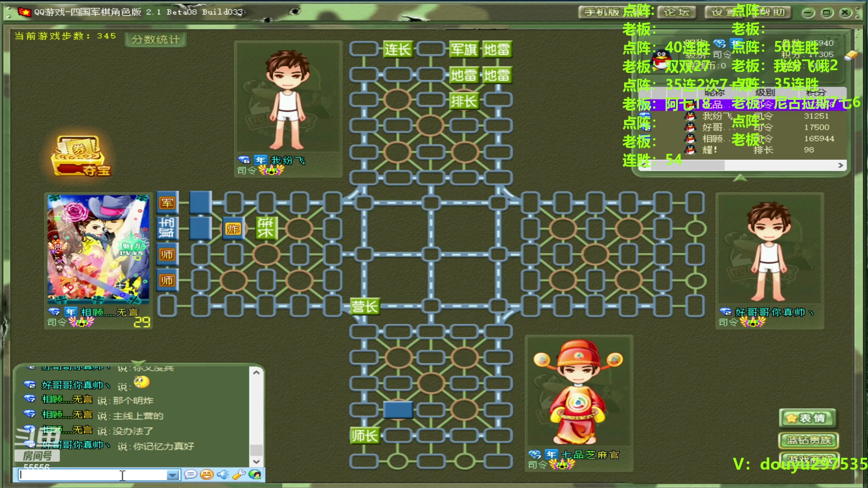Image resolution: width=868 pixels, height=488 pixels.
Task: Open the 设置 settings button
Action: (x=723, y=12)
